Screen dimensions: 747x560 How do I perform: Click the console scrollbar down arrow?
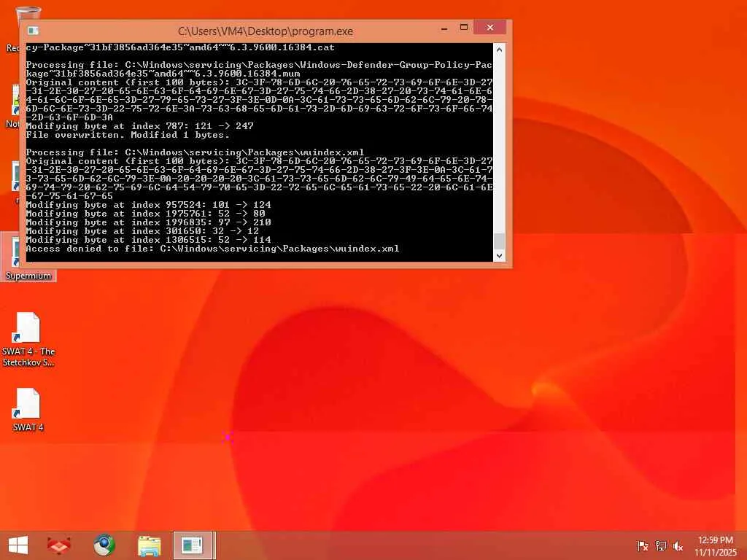point(499,256)
